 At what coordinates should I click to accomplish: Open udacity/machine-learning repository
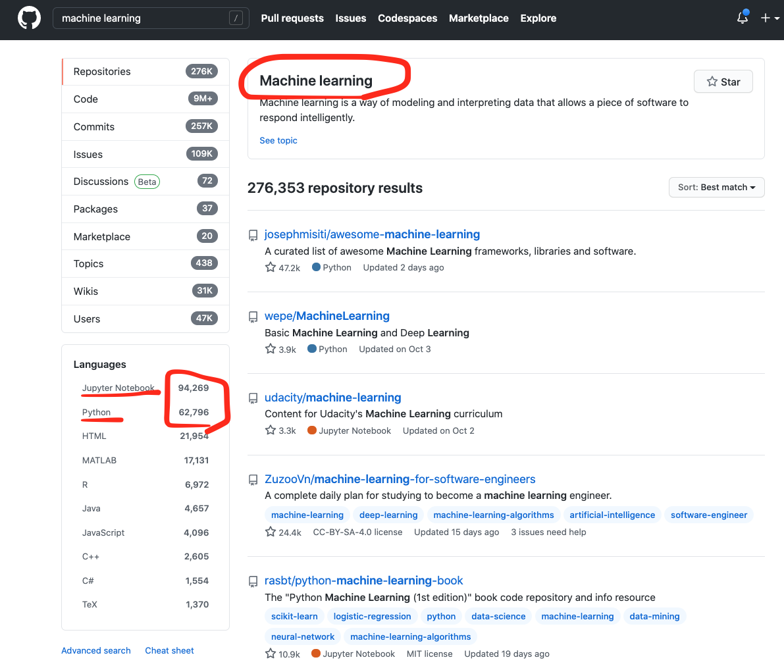332,398
